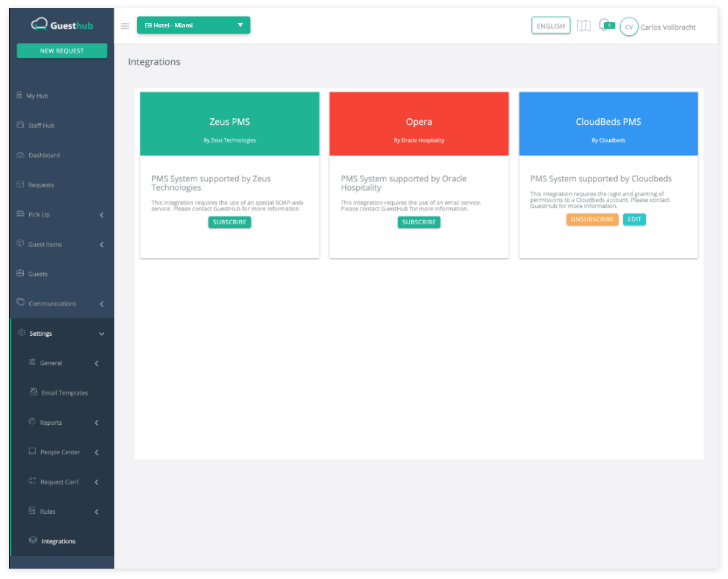The width and height of the screenshot is (728, 579).
Task: Open the map/guide book icon
Action: [x=584, y=26]
